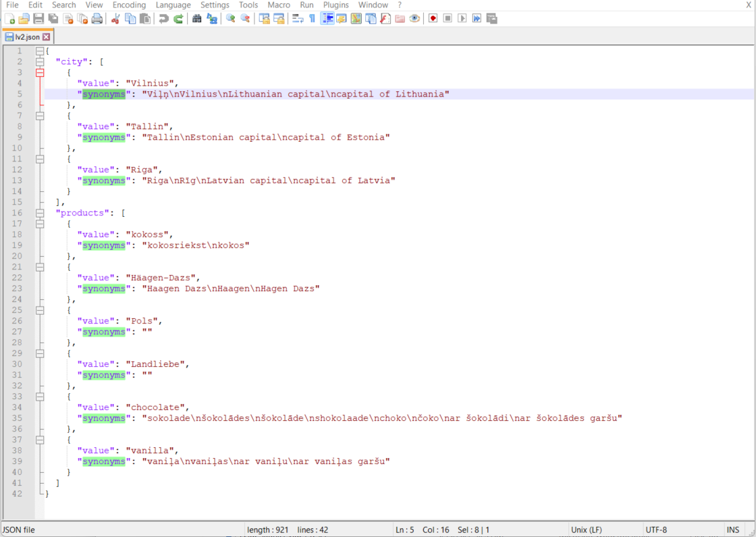Viewport: 756px width, 537px height.
Task: Select the lv2.json document tab
Action: pos(27,37)
